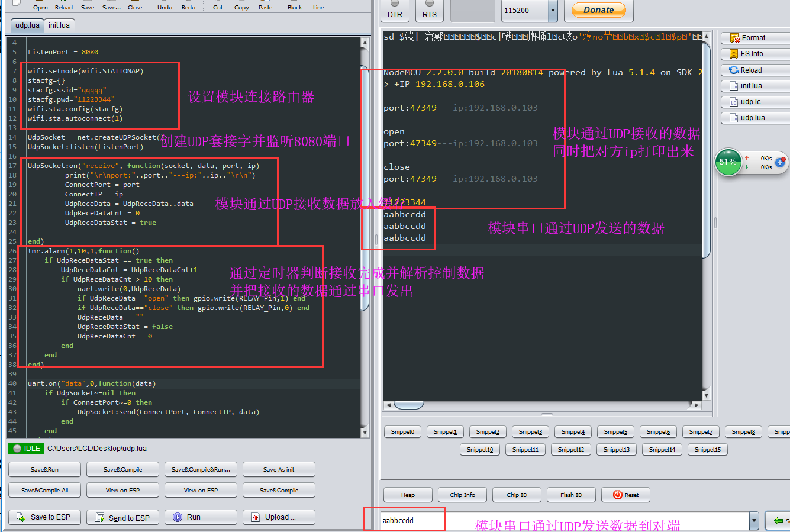Click the Chip Info button
The width and height of the screenshot is (790, 532).
pos(462,495)
